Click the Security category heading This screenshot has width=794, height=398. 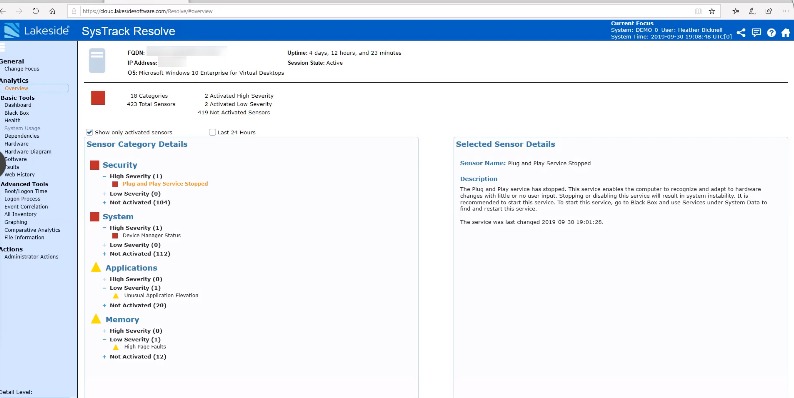(120, 165)
